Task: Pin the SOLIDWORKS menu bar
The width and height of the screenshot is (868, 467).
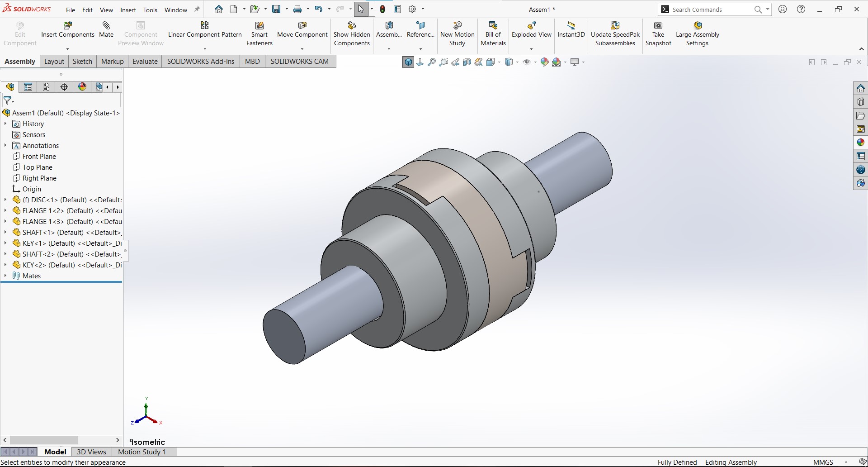Action: (x=197, y=9)
